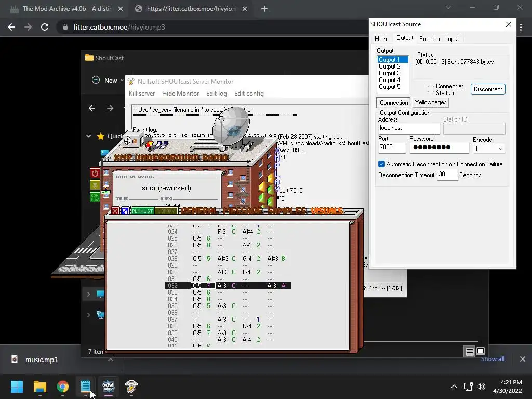Open XMPlay's green CONFIG button
532x399 pixels.
click(95, 197)
